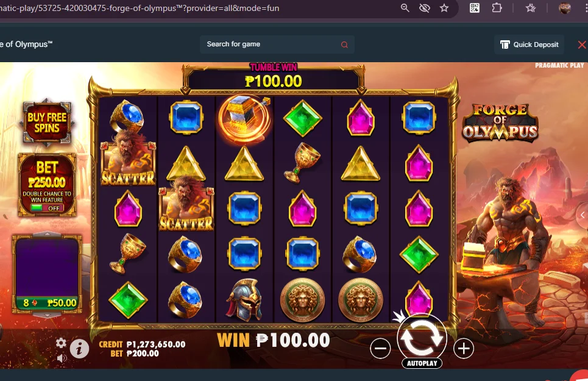This screenshot has height=381, width=588.
Task: Expand the side panel arrow at the right edge
Action: click(582, 215)
